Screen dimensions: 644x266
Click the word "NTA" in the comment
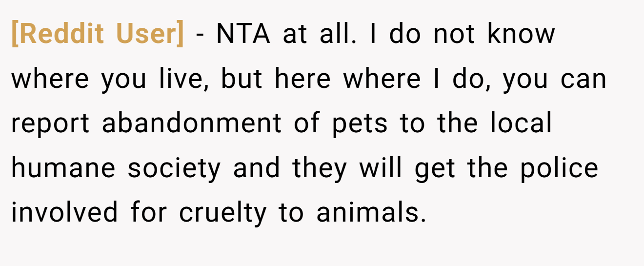pyautogui.click(x=243, y=34)
